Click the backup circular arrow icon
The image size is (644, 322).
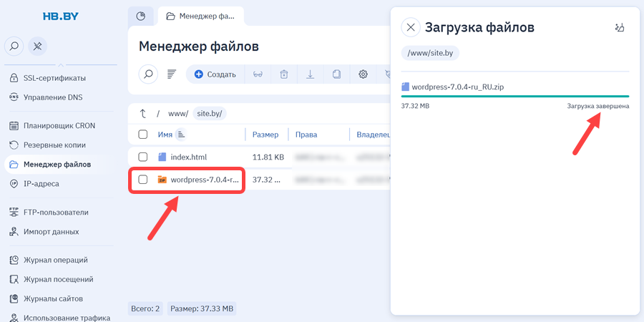(x=14, y=145)
